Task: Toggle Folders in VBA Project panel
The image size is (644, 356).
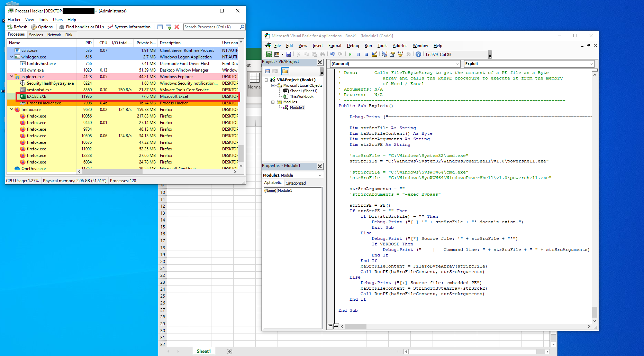Action: [x=285, y=71]
